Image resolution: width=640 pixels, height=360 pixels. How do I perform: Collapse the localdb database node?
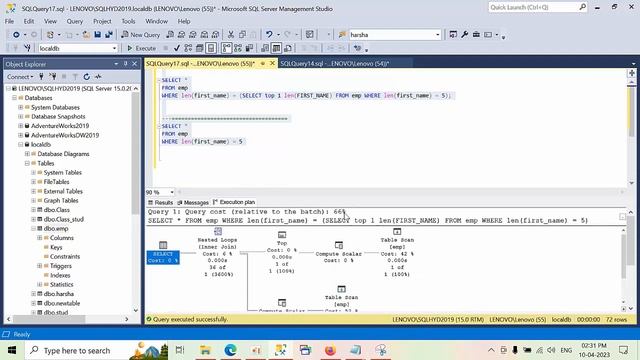point(20,144)
